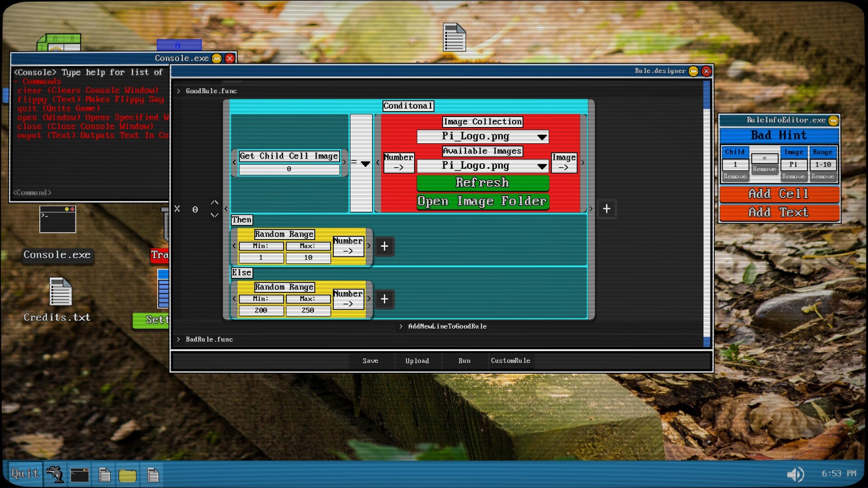Click the Upload menu item
This screenshot has height=488, width=868.
click(417, 361)
